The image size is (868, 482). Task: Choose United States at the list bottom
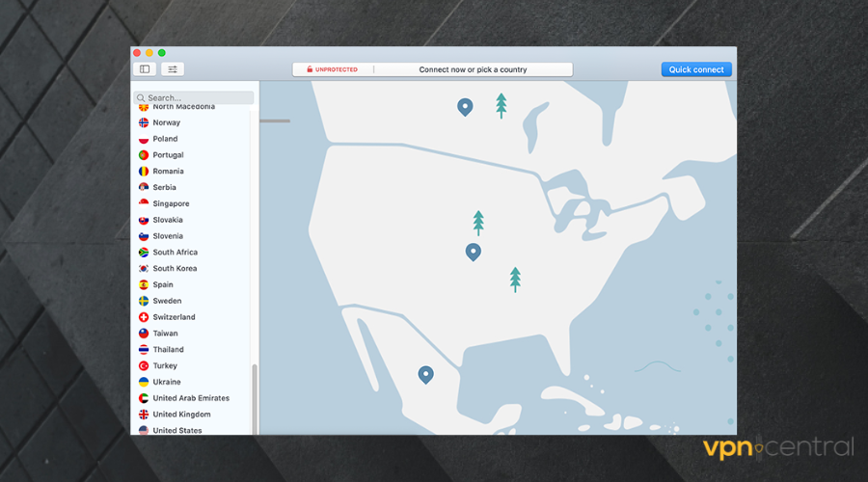pyautogui.click(x=177, y=430)
